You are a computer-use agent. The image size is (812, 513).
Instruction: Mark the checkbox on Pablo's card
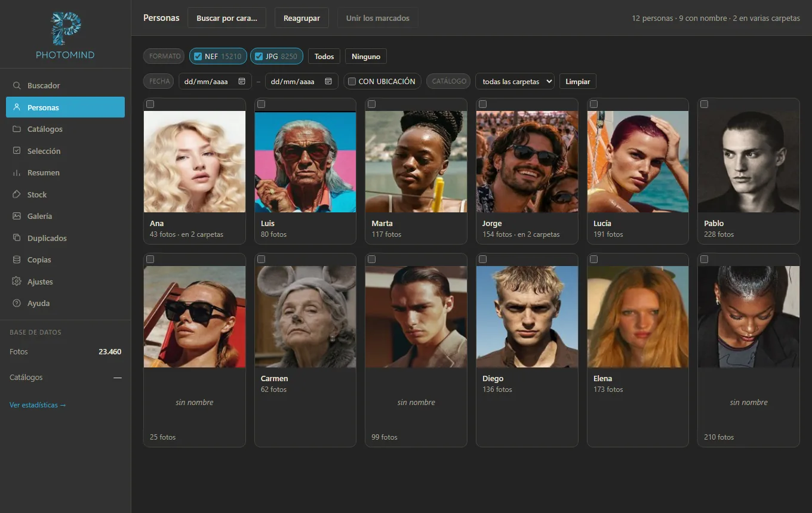(705, 104)
